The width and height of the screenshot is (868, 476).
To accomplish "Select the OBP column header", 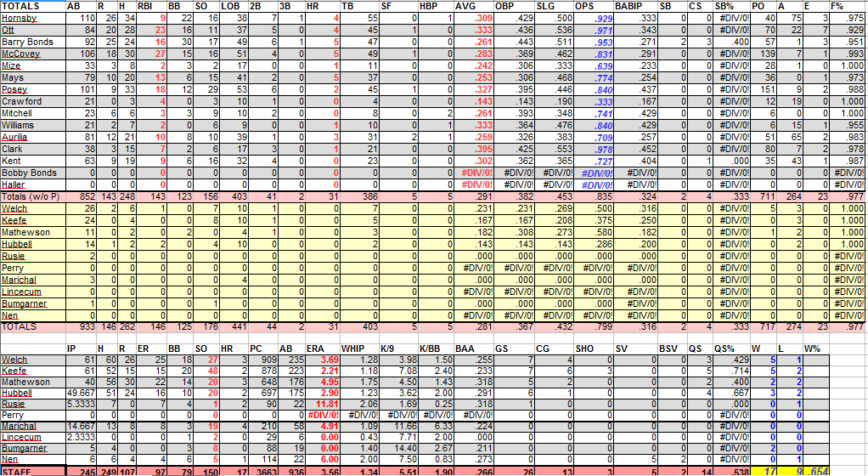I will point(514,6).
